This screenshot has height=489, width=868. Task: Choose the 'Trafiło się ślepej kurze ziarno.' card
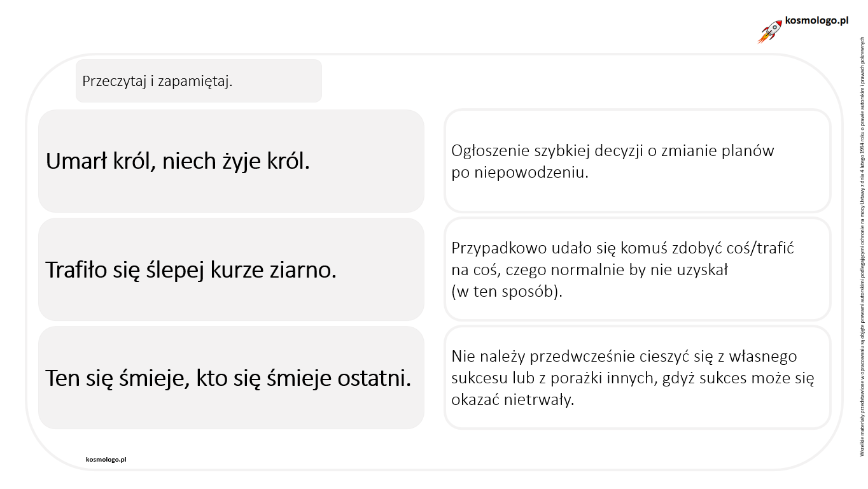(231, 269)
